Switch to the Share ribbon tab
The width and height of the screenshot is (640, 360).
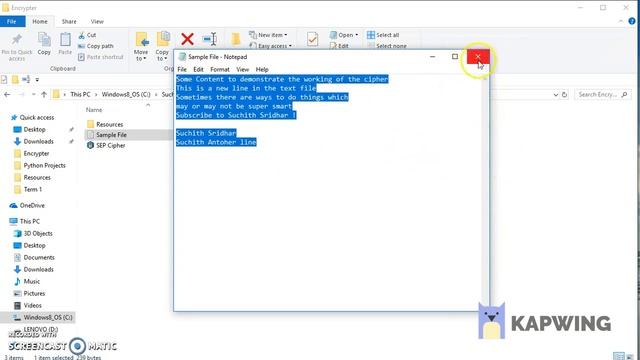point(69,22)
